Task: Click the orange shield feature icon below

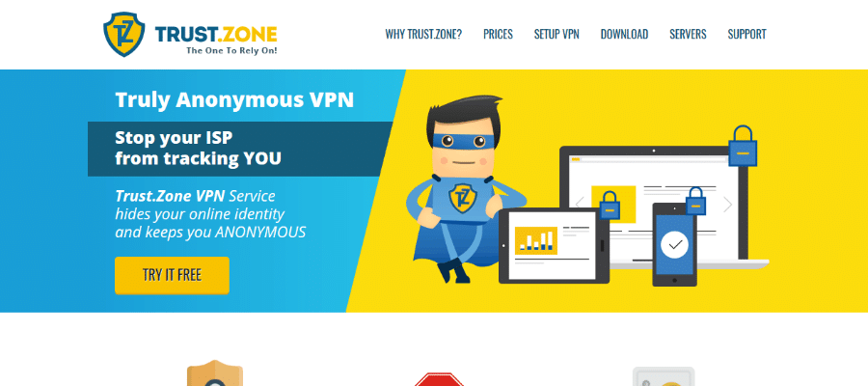Action: coord(215,373)
